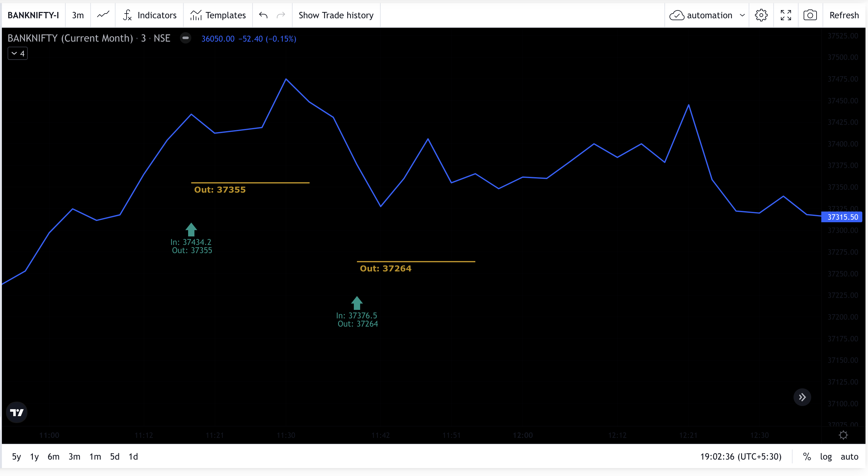Viewport: 868px width, 476px height.
Task: Click Show Trade history
Action: (x=336, y=15)
